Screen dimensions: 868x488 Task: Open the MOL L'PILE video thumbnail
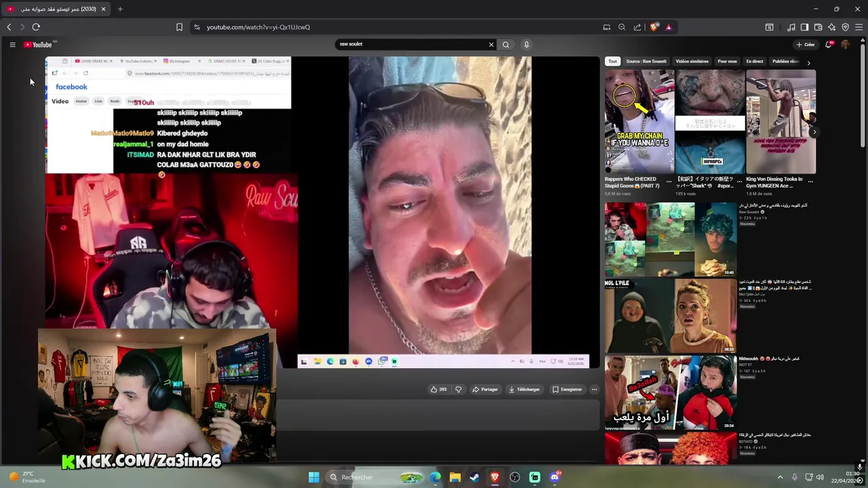[x=670, y=315]
